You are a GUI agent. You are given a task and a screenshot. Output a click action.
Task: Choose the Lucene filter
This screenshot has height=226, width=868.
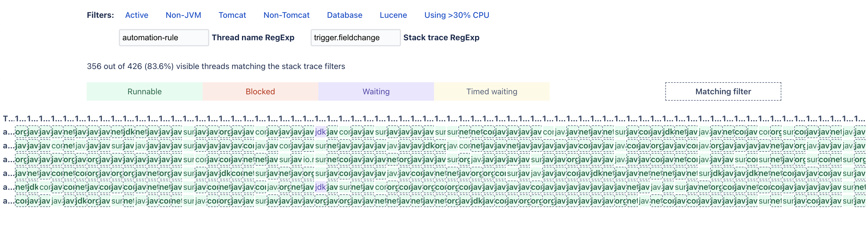click(x=393, y=15)
